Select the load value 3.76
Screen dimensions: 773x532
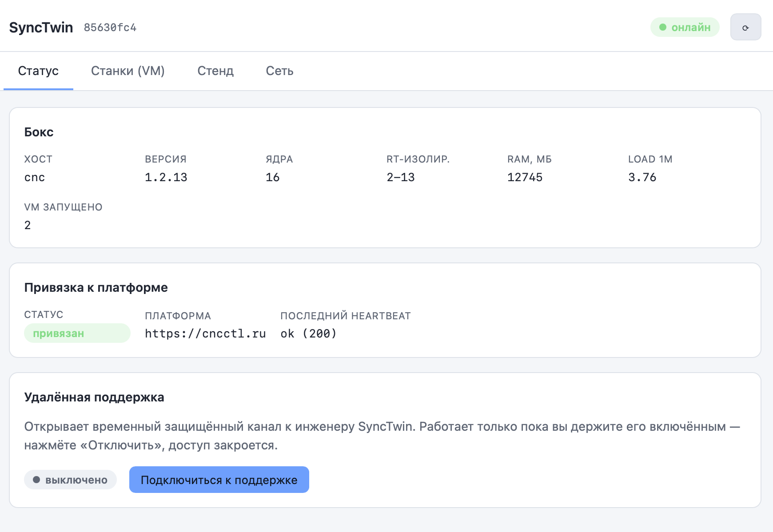coord(642,177)
